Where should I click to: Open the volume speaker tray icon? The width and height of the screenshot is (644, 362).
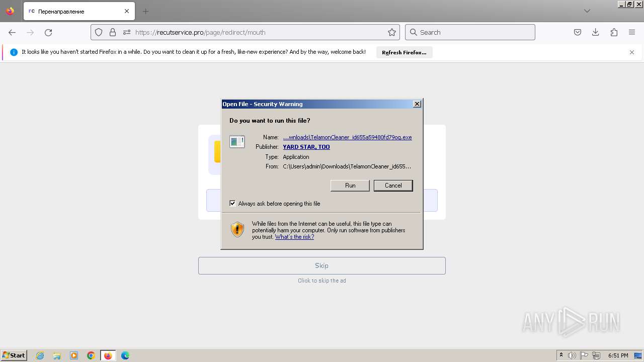(572, 355)
